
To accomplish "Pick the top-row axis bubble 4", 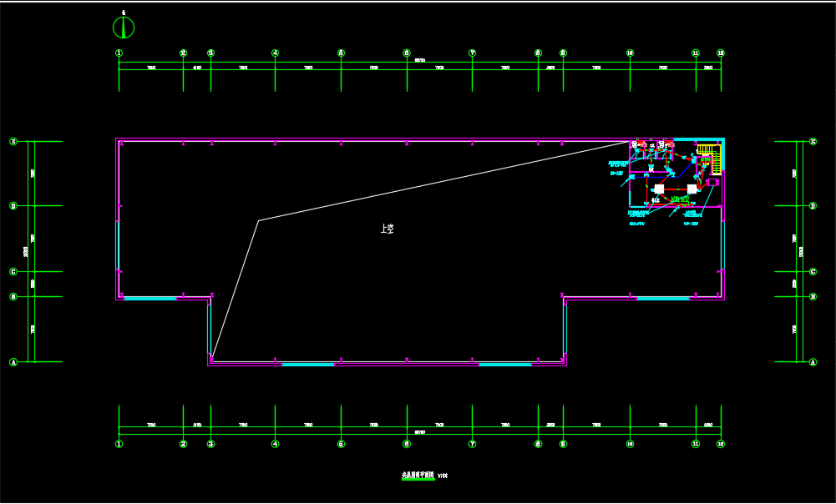I will [275, 53].
